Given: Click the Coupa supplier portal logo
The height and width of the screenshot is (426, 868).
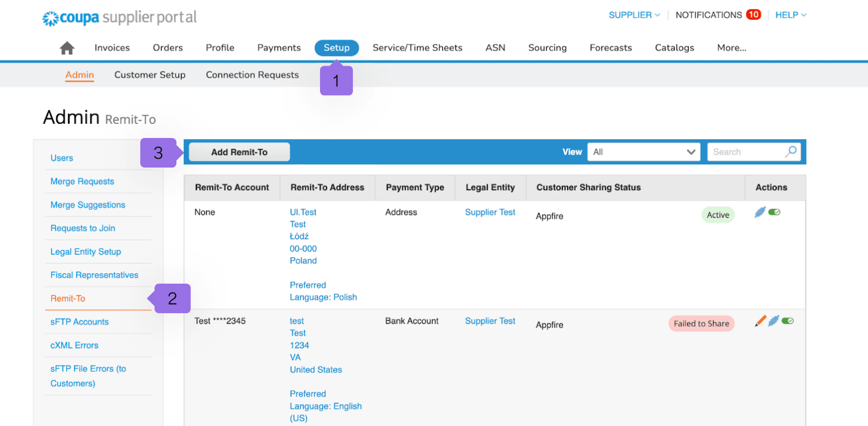Looking at the screenshot, I should [x=119, y=18].
